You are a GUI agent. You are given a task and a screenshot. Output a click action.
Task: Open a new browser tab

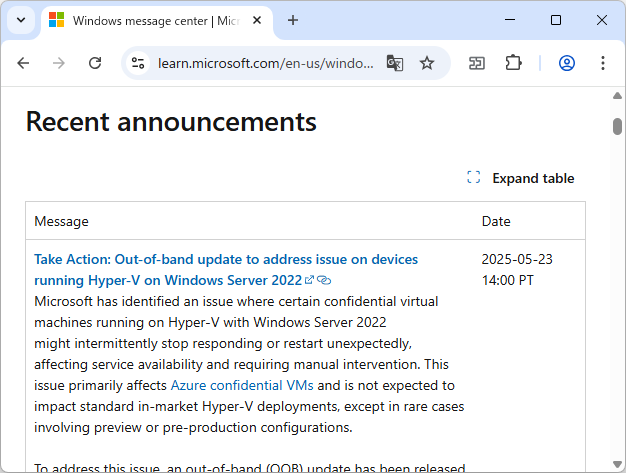[293, 20]
